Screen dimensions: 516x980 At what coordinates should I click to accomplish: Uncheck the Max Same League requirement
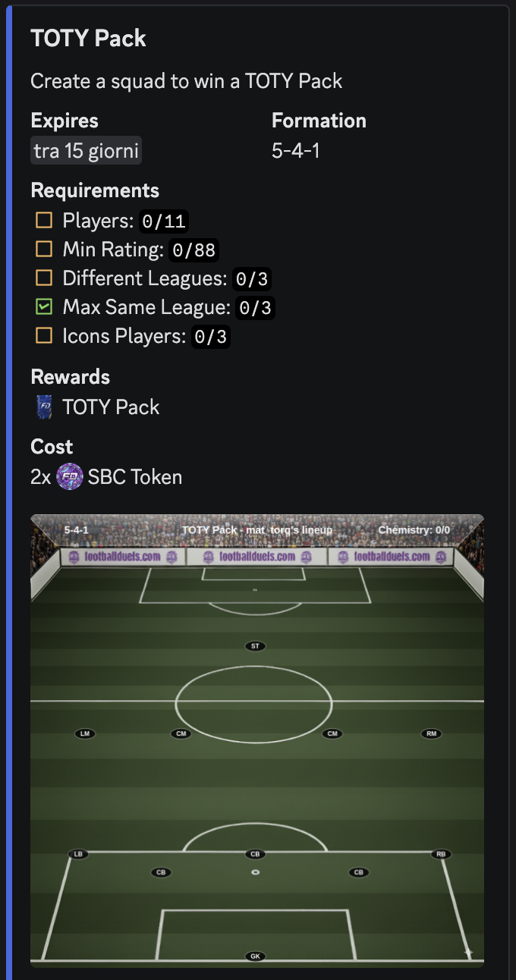[43, 306]
